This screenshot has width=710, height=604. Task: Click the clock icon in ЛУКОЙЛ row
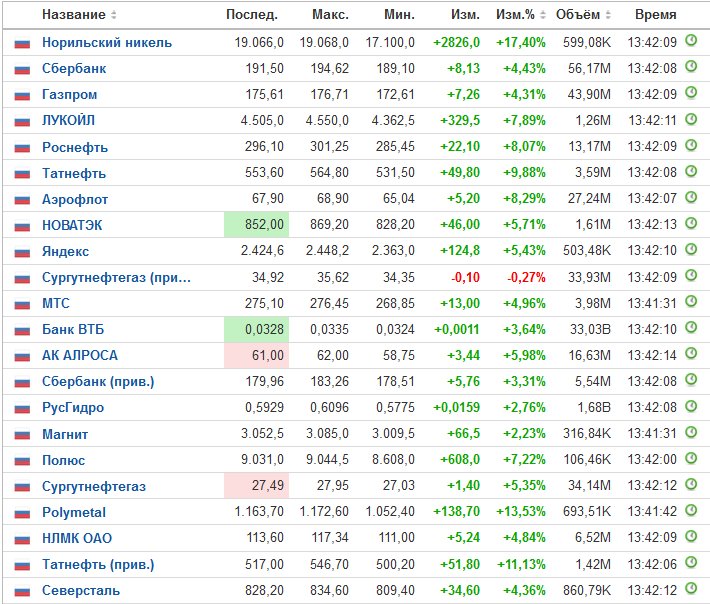[691, 119]
